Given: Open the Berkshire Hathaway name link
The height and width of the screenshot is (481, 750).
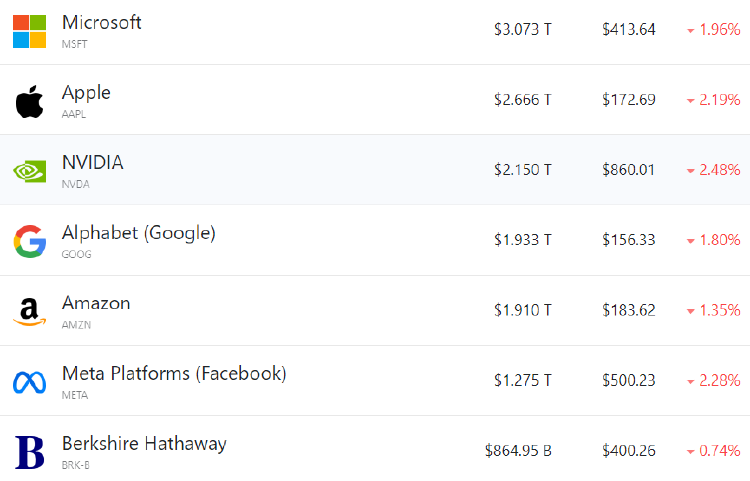Looking at the screenshot, I should click(x=144, y=444).
